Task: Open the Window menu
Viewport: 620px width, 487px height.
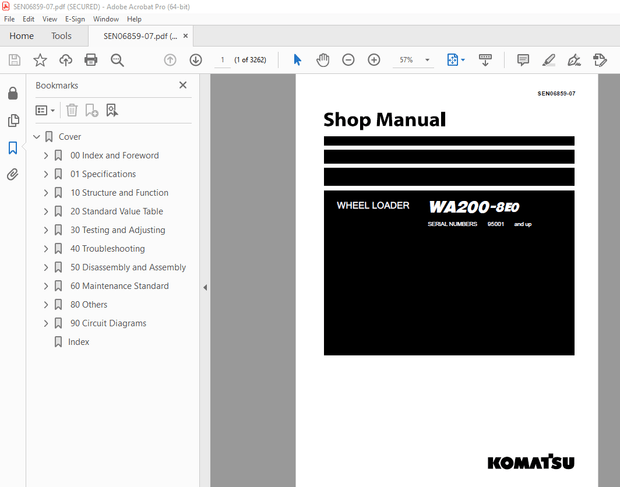Action: (106, 19)
